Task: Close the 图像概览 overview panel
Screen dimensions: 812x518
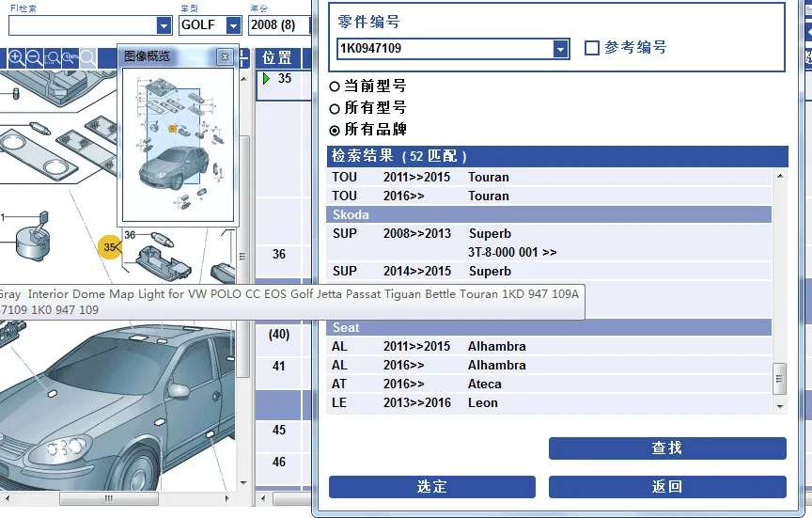Action: 225,57
